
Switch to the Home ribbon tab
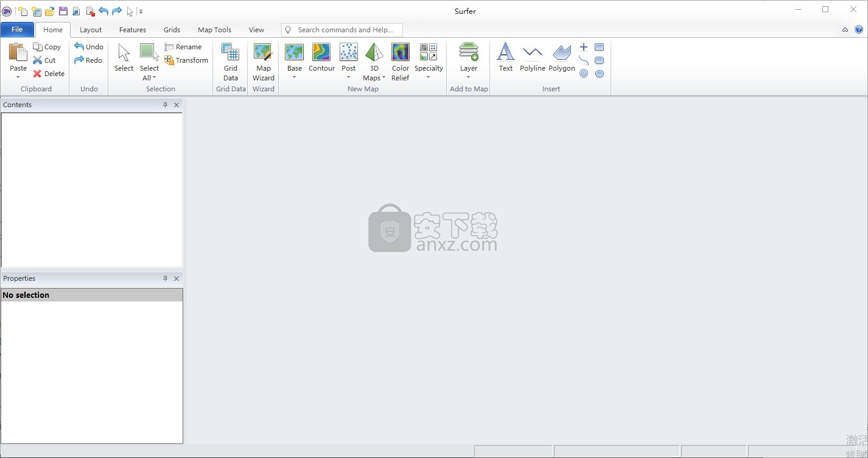tap(53, 30)
